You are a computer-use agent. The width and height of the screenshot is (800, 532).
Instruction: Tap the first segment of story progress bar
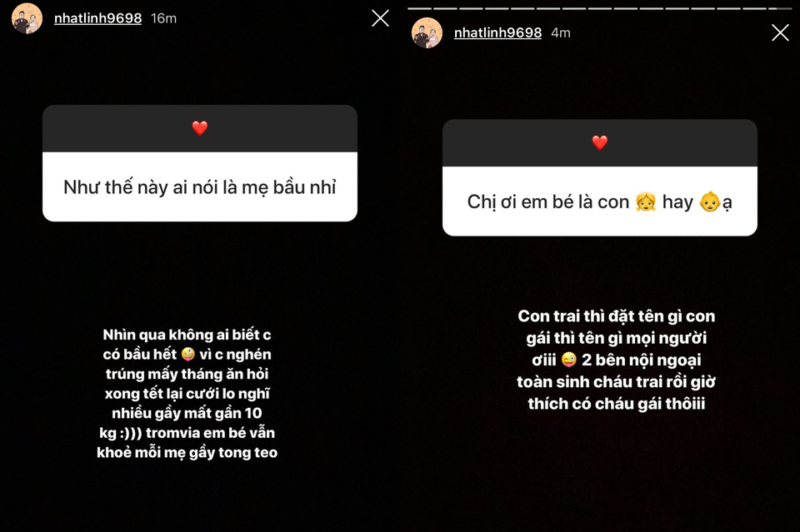419,8
